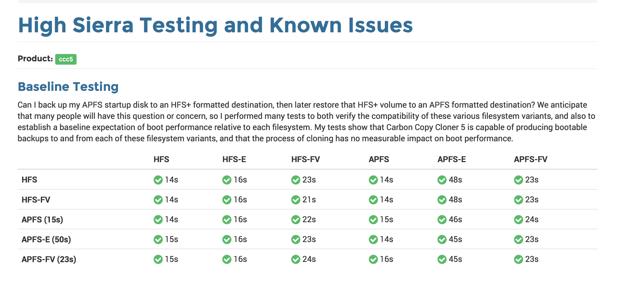Click the HFS column header
Image resolution: width=644 pixels, height=281 pixels.
(x=161, y=159)
